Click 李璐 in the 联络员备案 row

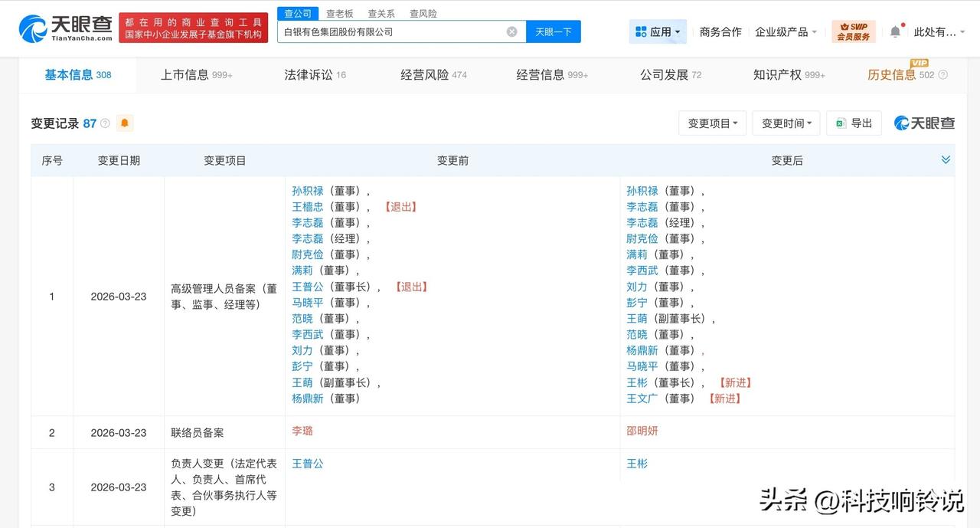click(x=302, y=431)
